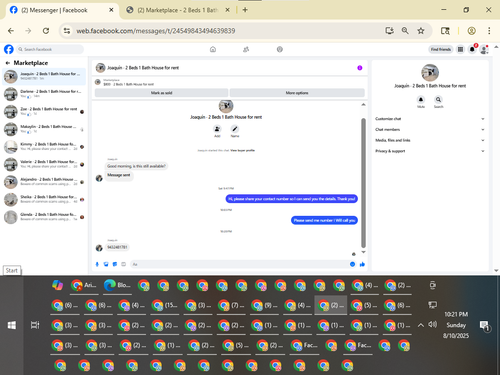
Task: Open the account profile avatar menu
Action: click(484, 50)
